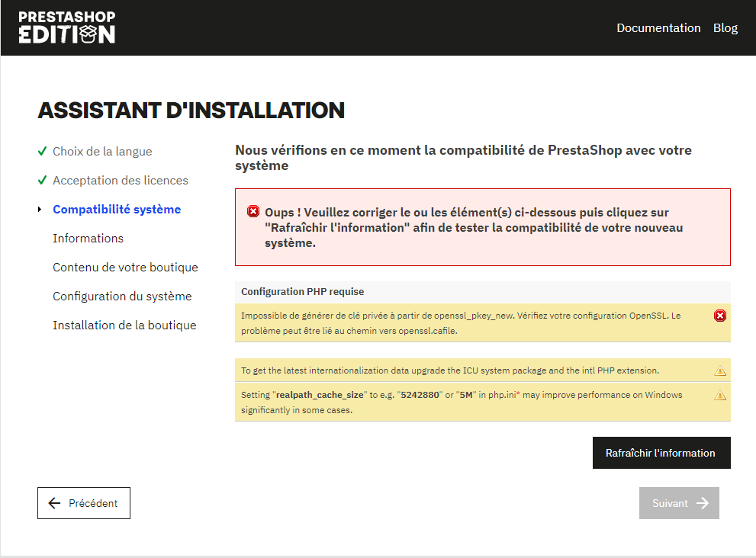Click the red error icon in the alert banner
Viewport: 756px width, 558px height.
point(252,213)
